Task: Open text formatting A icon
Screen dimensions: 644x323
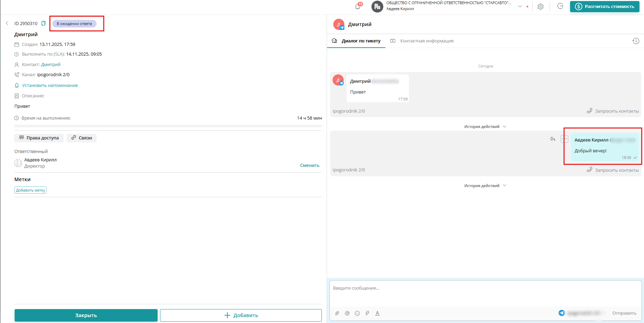Action: point(377,313)
